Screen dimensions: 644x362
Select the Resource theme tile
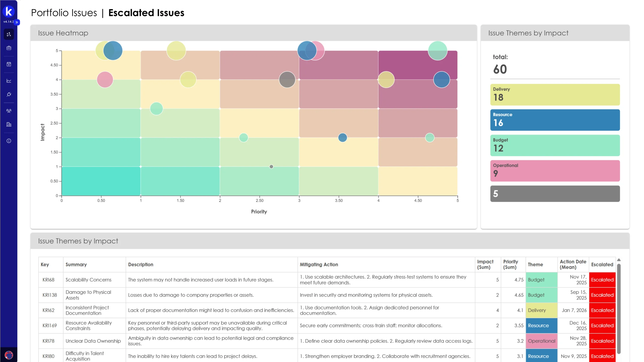pos(555,120)
